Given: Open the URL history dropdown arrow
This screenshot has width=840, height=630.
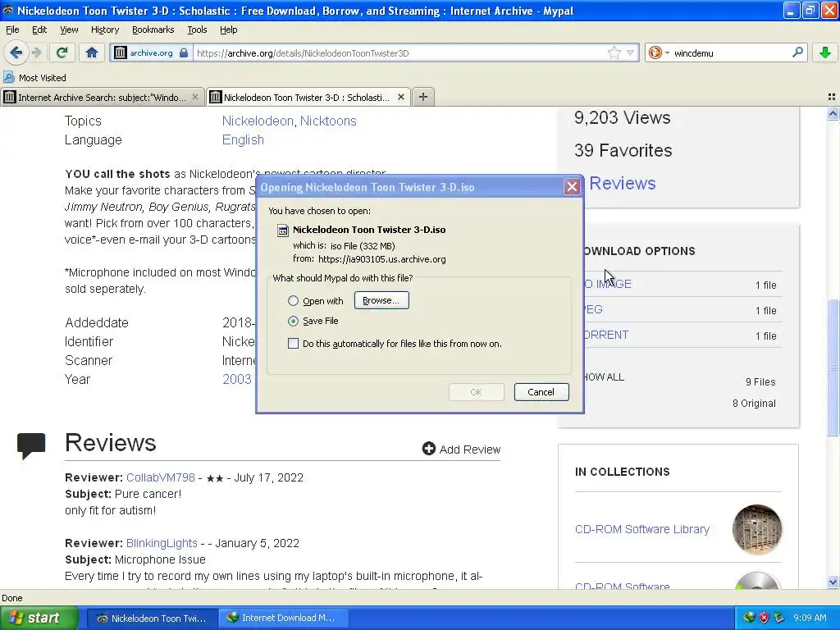Looking at the screenshot, I should click(631, 52).
